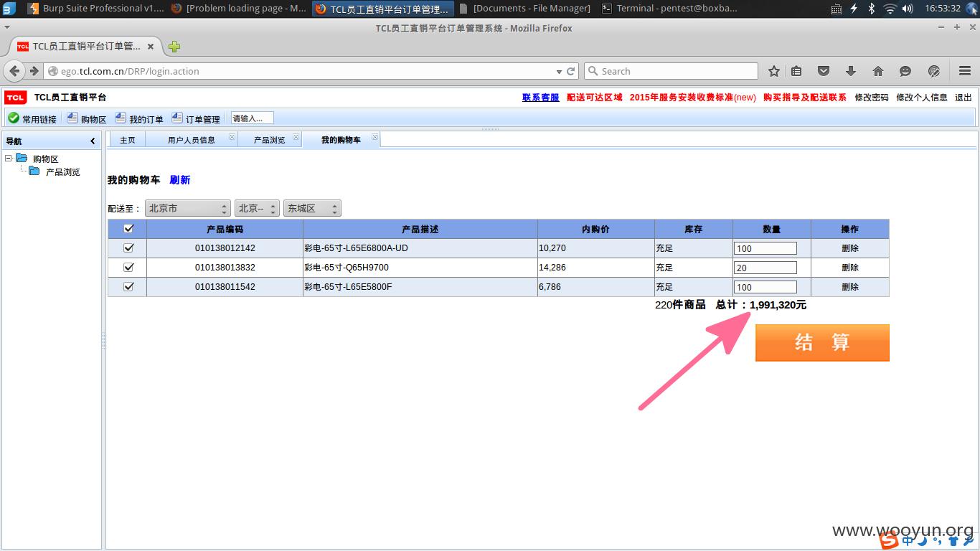Open Bluetooth tray icon

(872, 9)
